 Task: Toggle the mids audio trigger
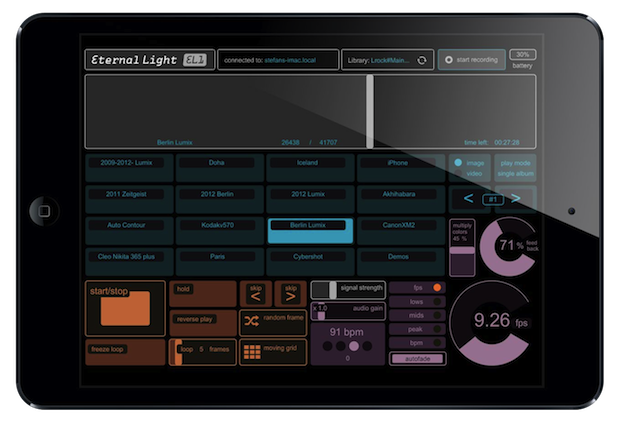(x=437, y=315)
